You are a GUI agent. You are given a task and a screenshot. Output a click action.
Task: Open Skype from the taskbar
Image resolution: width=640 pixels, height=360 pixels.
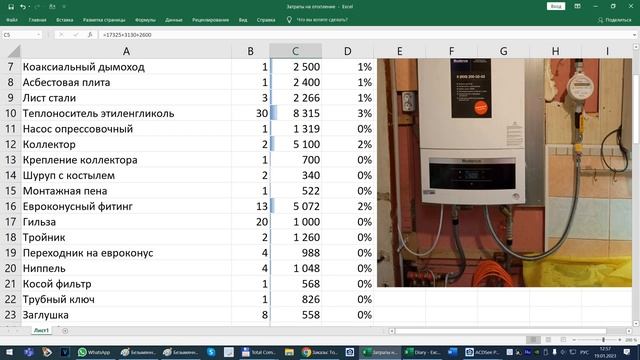click(211, 352)
